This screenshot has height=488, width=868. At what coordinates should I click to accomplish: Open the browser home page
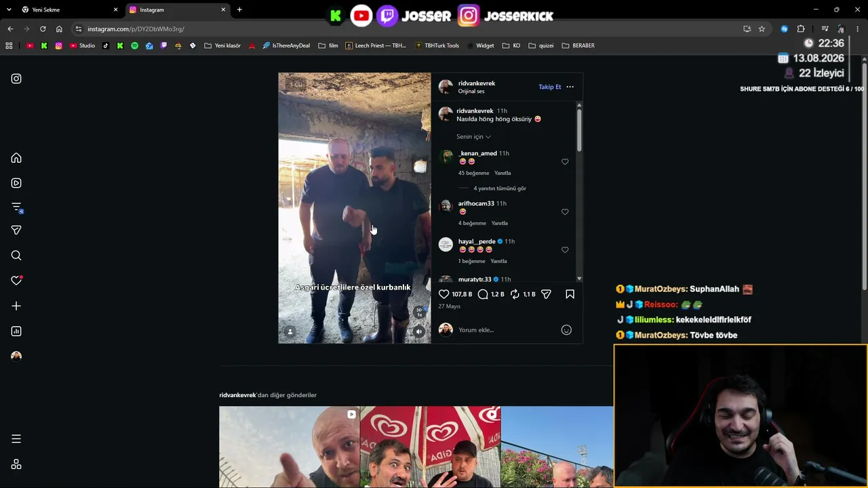tap(59, 29)
